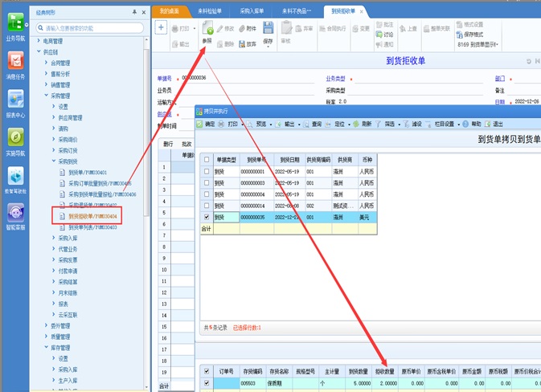Click the plus (new document) toolbar icon
This screenshot has width=541, height=392.
click(161, 27)
